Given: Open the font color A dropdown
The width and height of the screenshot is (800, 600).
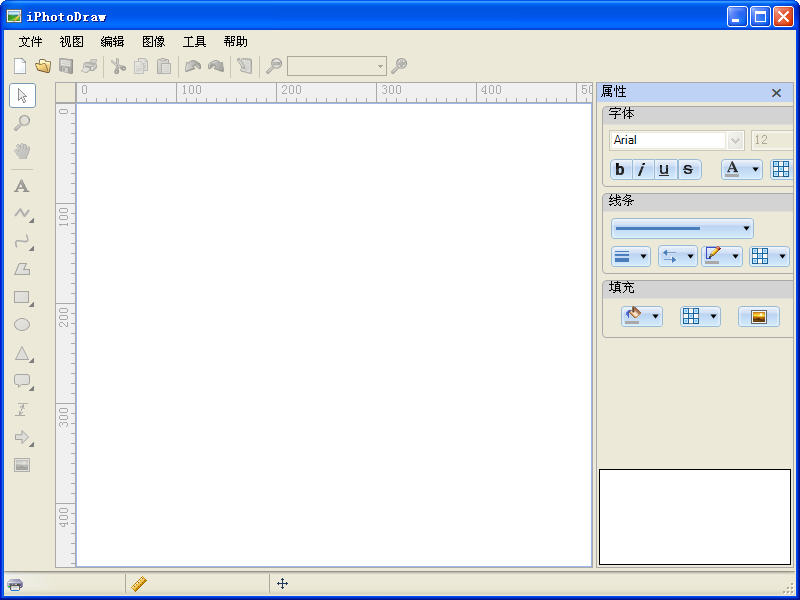Looking at the screenshot, I should coord(742,169).
